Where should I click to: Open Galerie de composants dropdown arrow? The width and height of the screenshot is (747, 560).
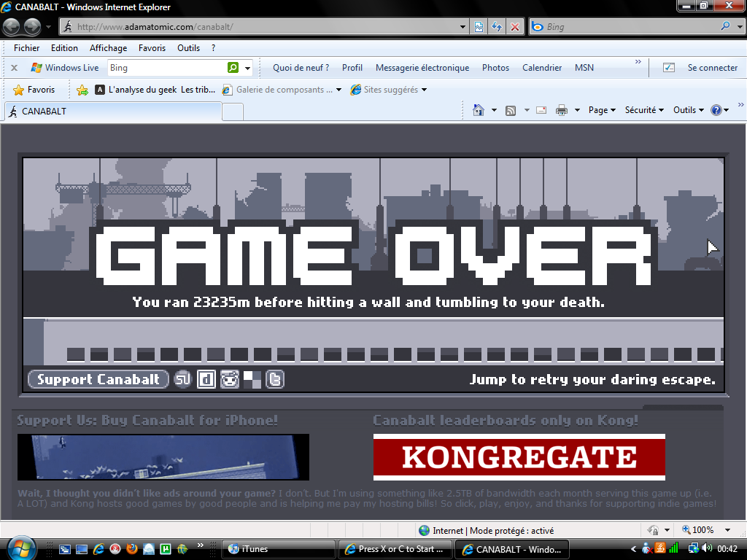click(338, 90)
